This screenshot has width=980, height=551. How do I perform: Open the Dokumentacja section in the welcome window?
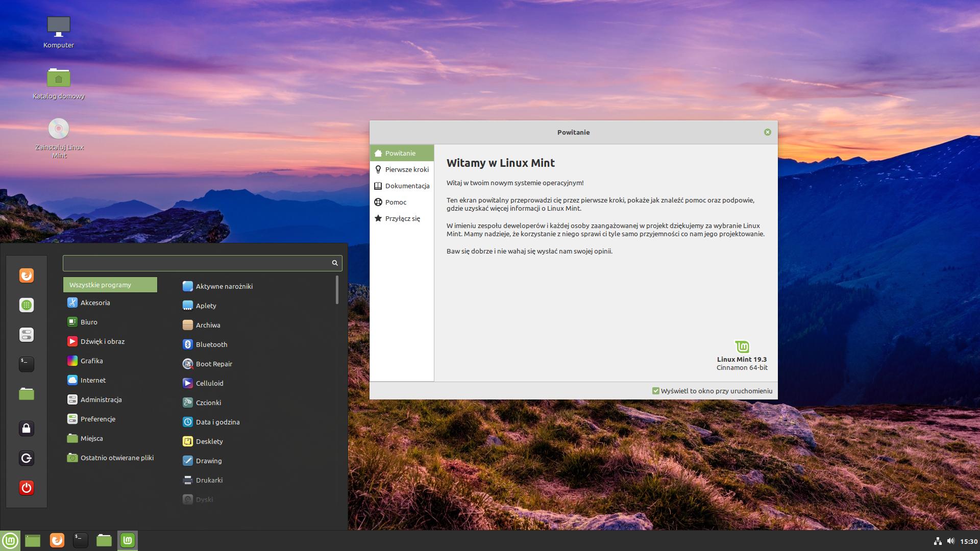click(x=407, y=186)
